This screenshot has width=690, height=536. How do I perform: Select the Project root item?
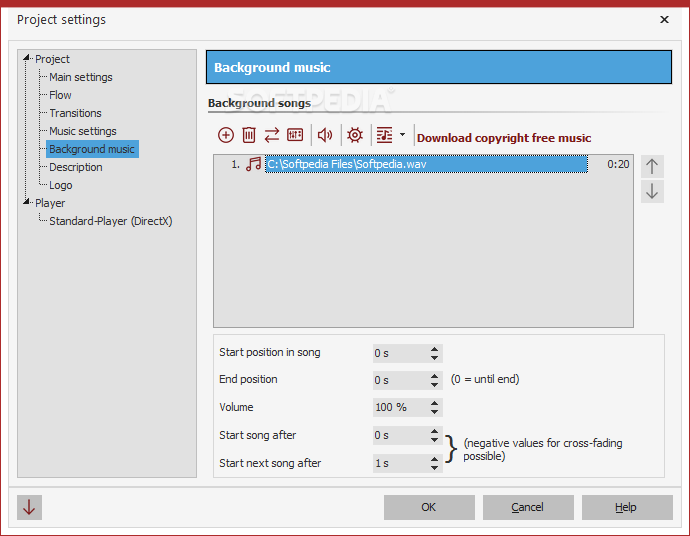pyautogui.click(x=52, y=59)
